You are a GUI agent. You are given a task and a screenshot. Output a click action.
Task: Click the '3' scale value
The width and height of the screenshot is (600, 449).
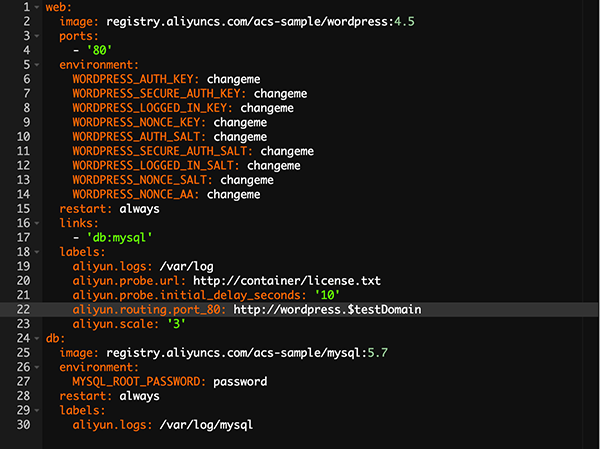pos(176,324)
